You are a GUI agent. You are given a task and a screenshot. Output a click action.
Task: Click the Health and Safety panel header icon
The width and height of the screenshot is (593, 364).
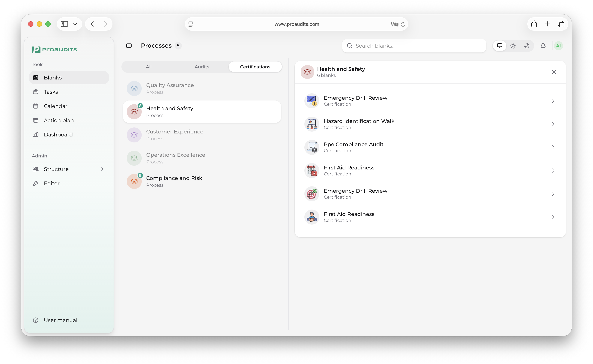[307, 72]
